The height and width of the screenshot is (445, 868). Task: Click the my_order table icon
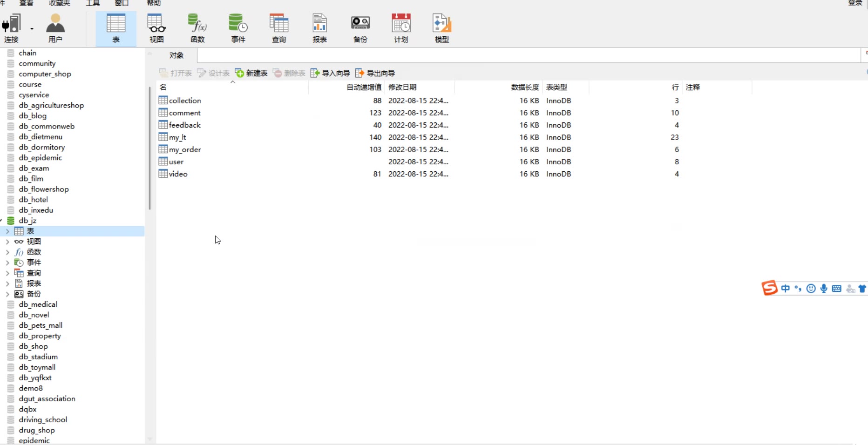click(163, 149)
